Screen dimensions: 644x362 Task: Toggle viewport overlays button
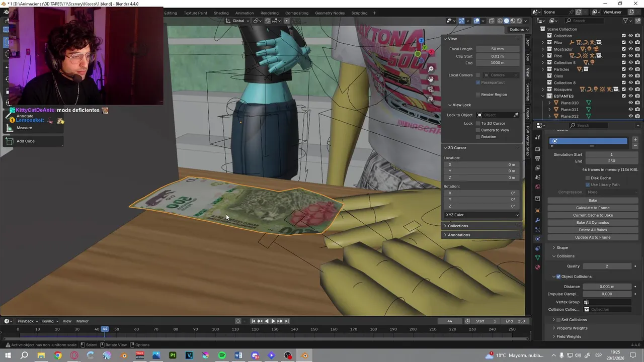476,21
